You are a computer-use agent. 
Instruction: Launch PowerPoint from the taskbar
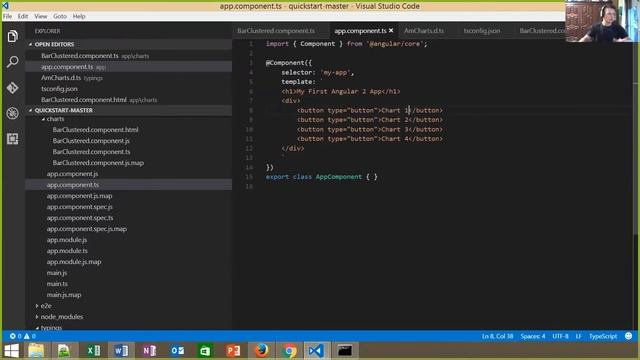coord(233,351)
